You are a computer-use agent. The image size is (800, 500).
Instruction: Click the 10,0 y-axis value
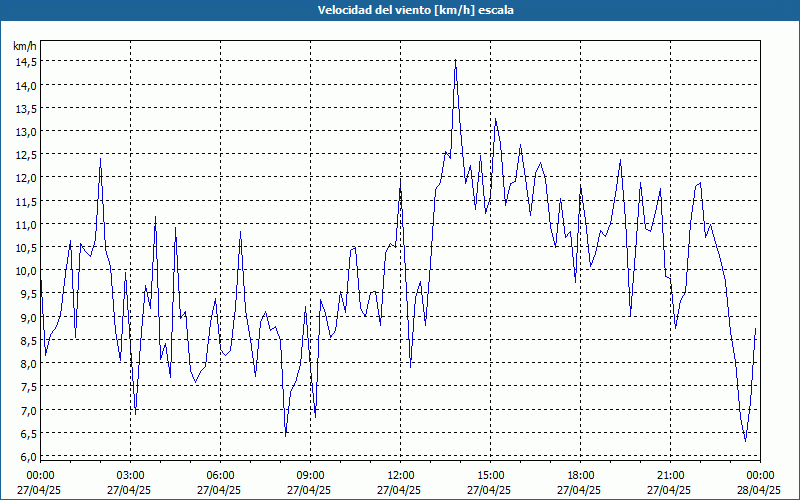tap(27, 271)
